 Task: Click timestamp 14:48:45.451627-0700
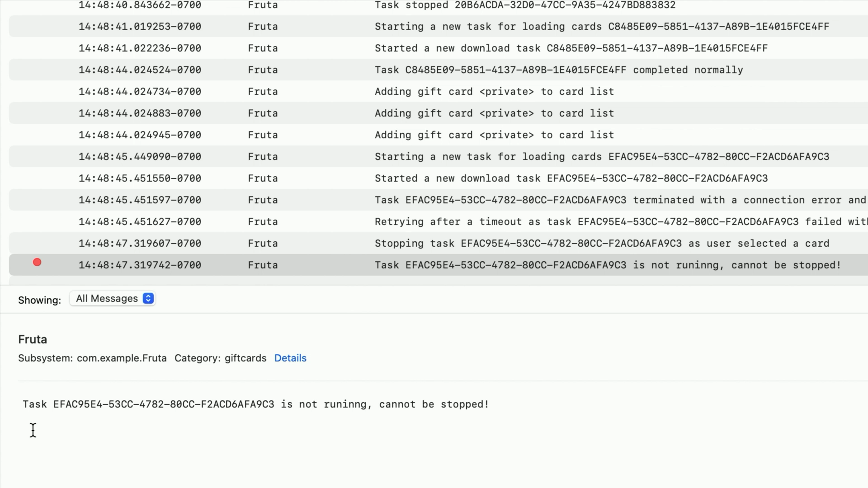click(x=140, y=221)
